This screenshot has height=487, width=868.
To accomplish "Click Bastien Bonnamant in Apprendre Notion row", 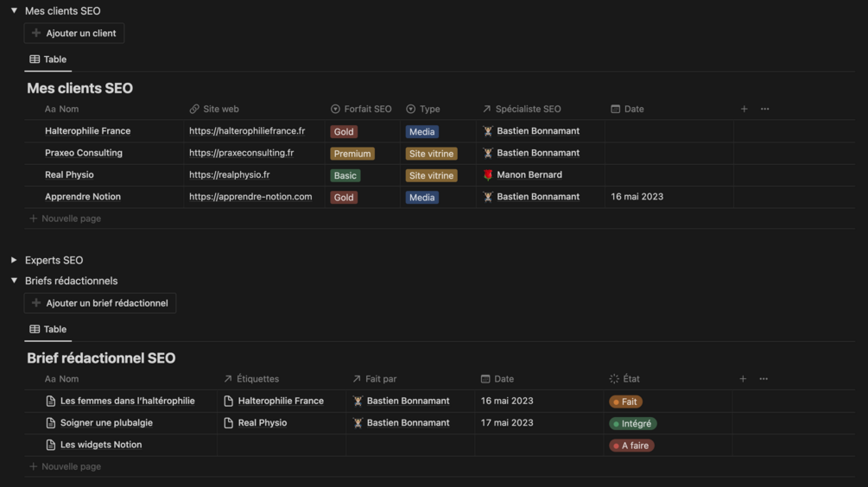I will coord(531,197).
